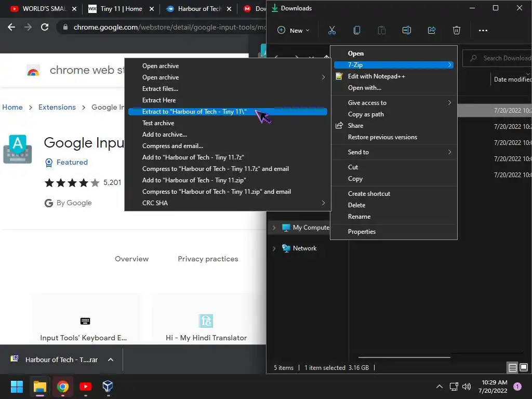Select Copy in the context menu
The image size is (532, 399).
tap(394, 179)
